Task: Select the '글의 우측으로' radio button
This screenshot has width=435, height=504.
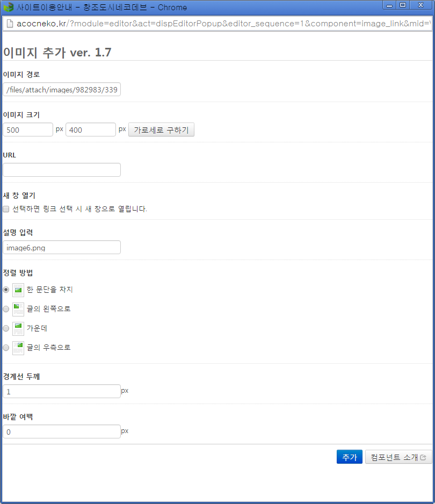Action: click(6, 348)
